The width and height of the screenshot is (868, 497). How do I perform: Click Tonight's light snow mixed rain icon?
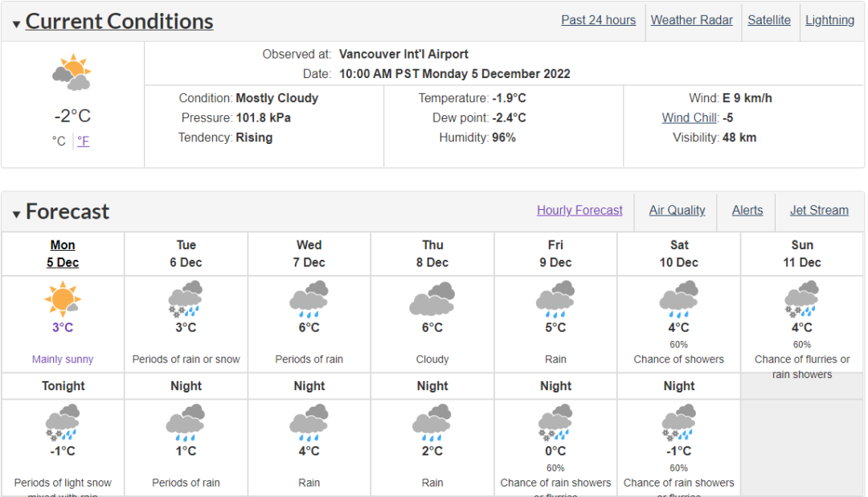pos(63,423)
